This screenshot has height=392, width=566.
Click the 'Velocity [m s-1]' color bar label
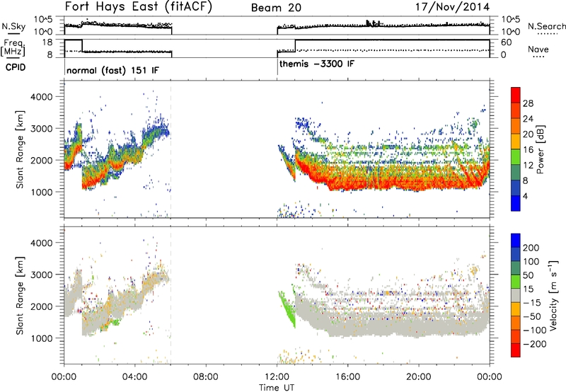point(553,295)
